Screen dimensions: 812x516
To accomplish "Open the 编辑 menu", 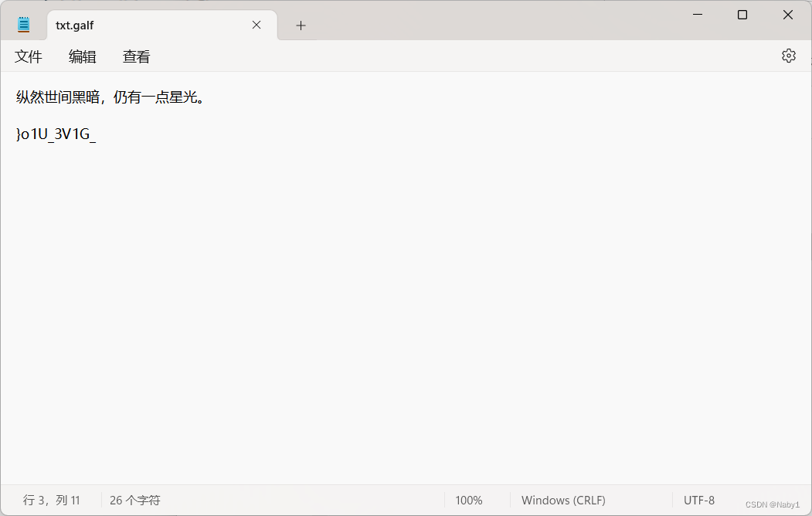I will pyautogui.click(x=82, y=56).
